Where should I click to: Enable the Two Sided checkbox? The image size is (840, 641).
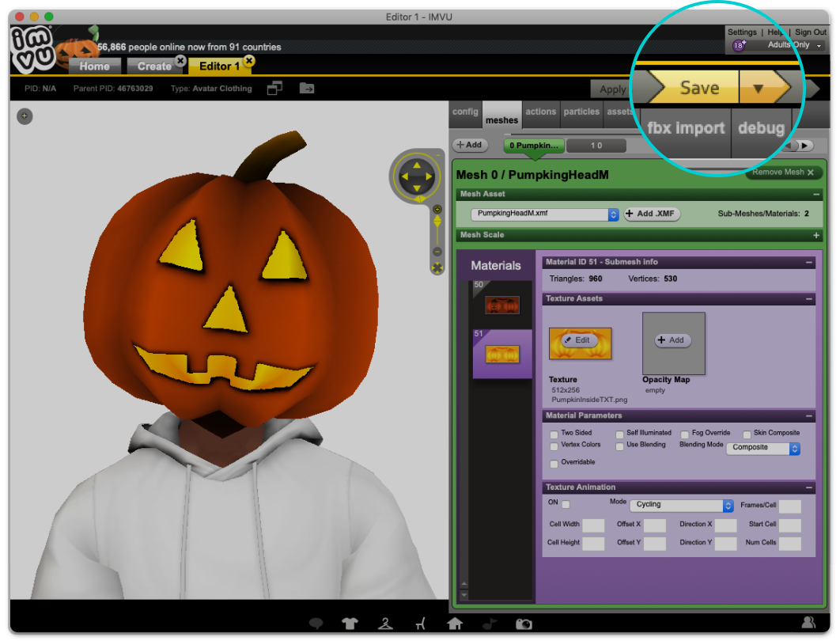click(554, 434)
